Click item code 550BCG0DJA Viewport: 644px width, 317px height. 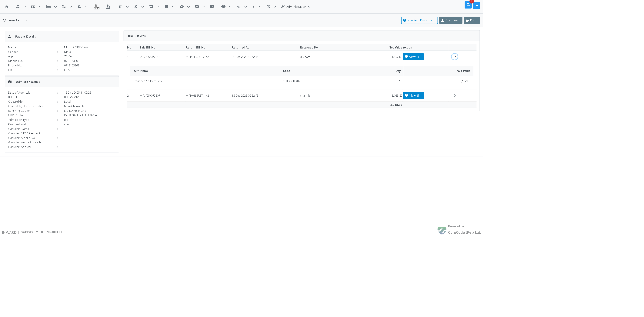(x=291, y=81)
